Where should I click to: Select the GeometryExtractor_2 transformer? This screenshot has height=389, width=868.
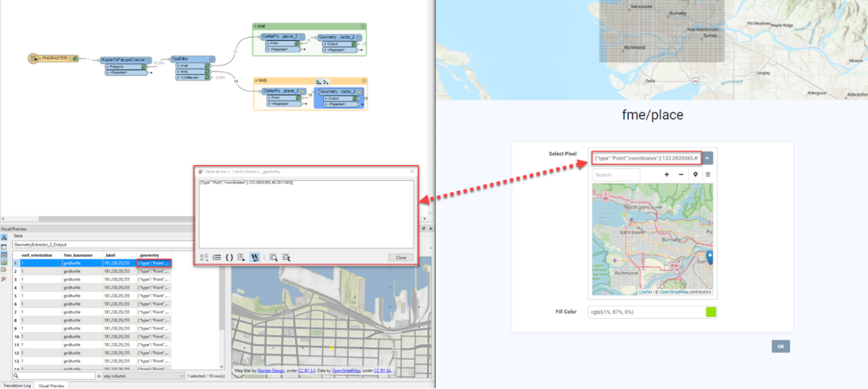[340, 37]
